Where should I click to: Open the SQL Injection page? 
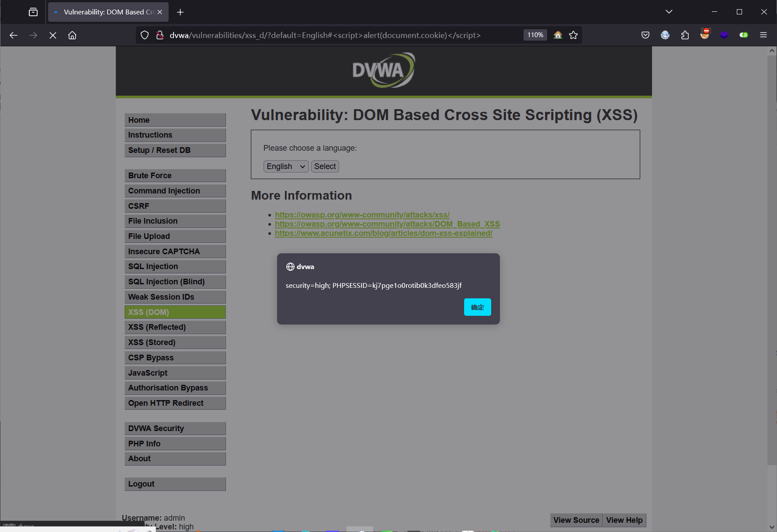click(x=175, y=266)
